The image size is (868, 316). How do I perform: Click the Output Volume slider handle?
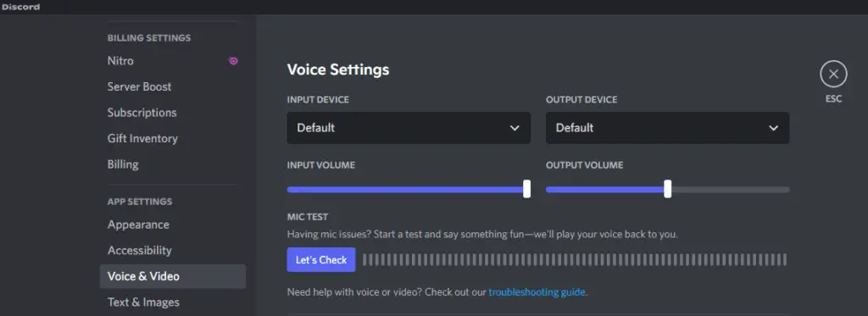click(x=668, y=189)
